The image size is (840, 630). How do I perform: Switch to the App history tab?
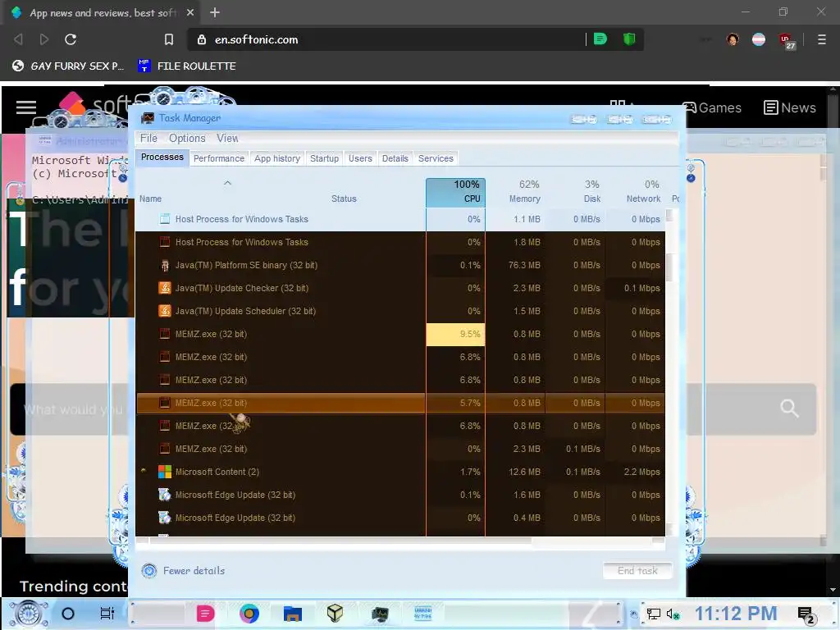pos(277,158)
